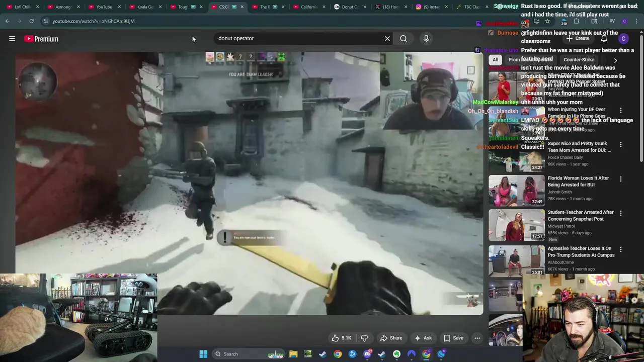Start voice search with the microphone
This screenshot has width=644, height=362.
click(426, 38)
